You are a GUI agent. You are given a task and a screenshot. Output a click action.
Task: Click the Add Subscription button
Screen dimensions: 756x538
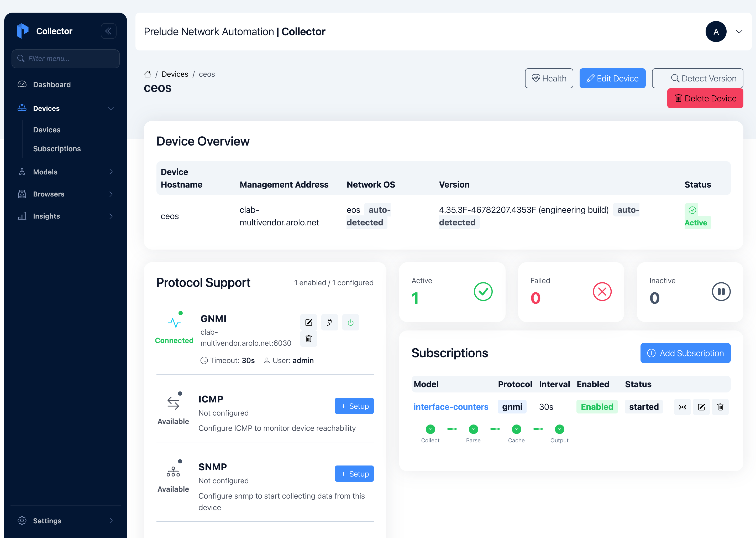pos(685,353)
